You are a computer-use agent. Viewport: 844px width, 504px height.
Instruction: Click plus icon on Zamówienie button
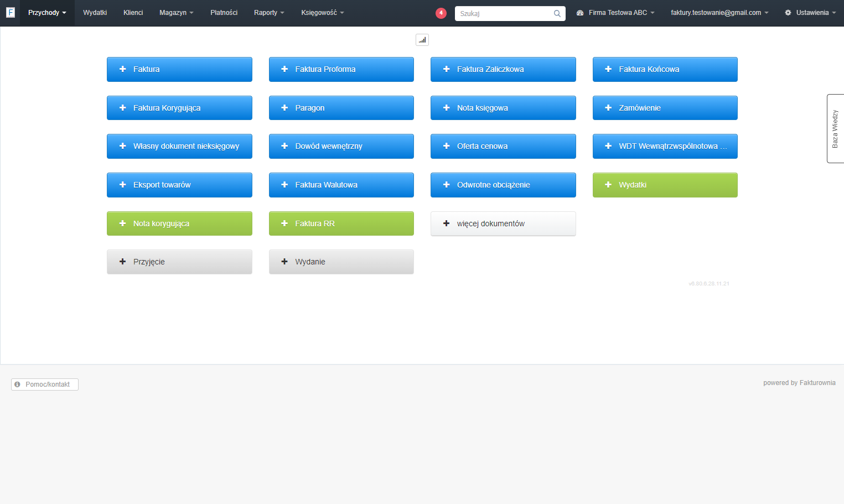click(x=608, y=108)
